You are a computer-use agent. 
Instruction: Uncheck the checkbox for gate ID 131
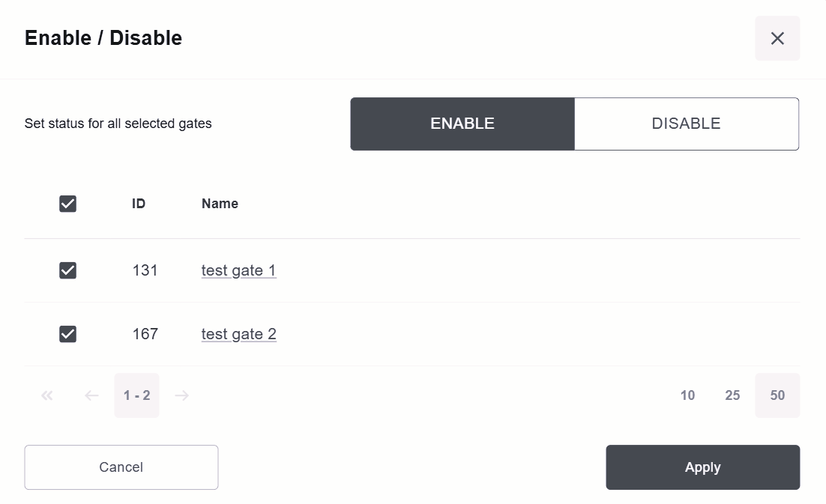click(x=68, y=270)
